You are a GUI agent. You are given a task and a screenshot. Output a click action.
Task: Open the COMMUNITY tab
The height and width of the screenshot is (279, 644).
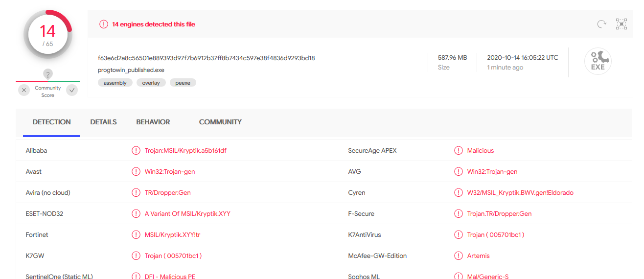pyautogui.click(x=220, y=122)
